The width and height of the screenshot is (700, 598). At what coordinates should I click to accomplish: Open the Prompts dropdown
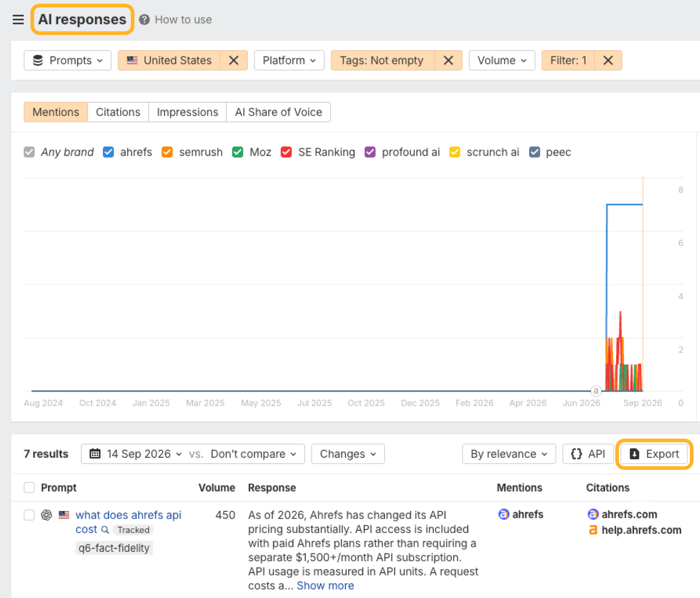point(68,60)
